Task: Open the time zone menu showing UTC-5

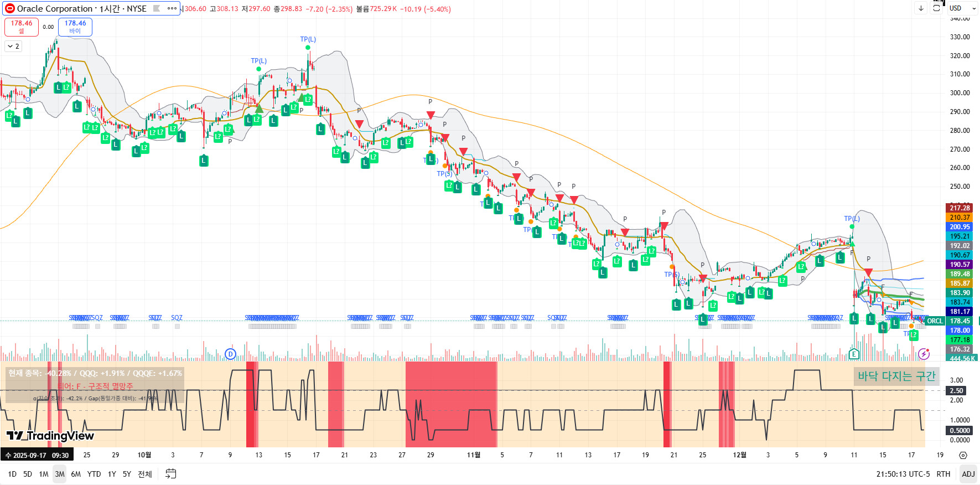Action: click(903, 474)
